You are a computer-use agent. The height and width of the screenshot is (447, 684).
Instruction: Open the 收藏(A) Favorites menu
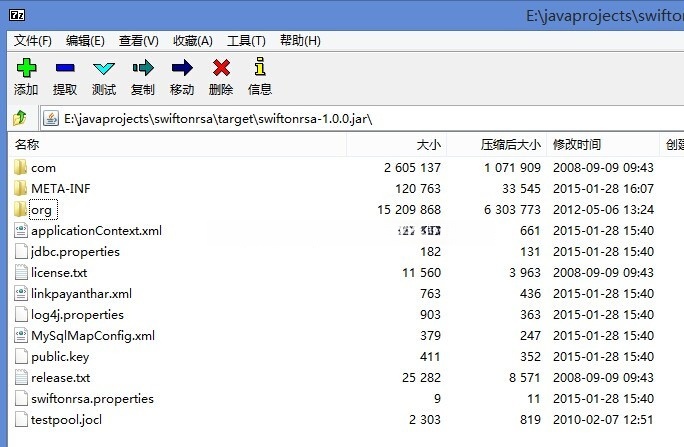[192, 41]
